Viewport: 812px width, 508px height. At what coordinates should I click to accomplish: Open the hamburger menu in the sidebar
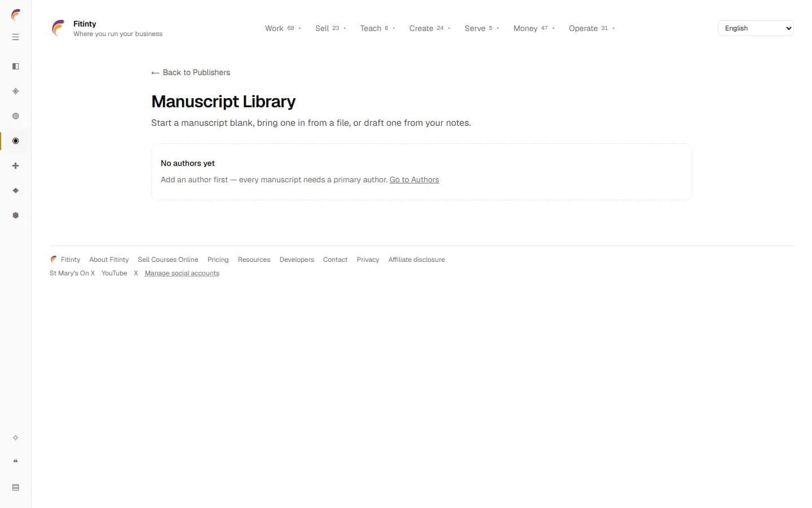tap(16, 37)
